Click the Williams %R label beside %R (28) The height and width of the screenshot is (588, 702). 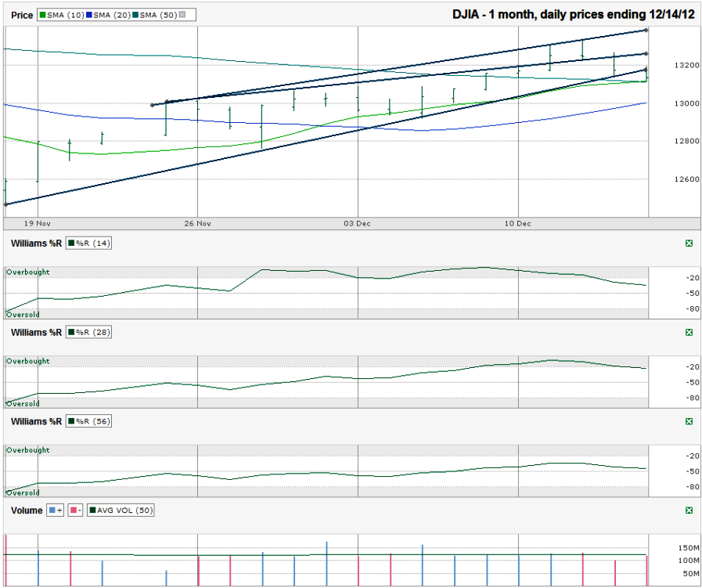[36, 332]
